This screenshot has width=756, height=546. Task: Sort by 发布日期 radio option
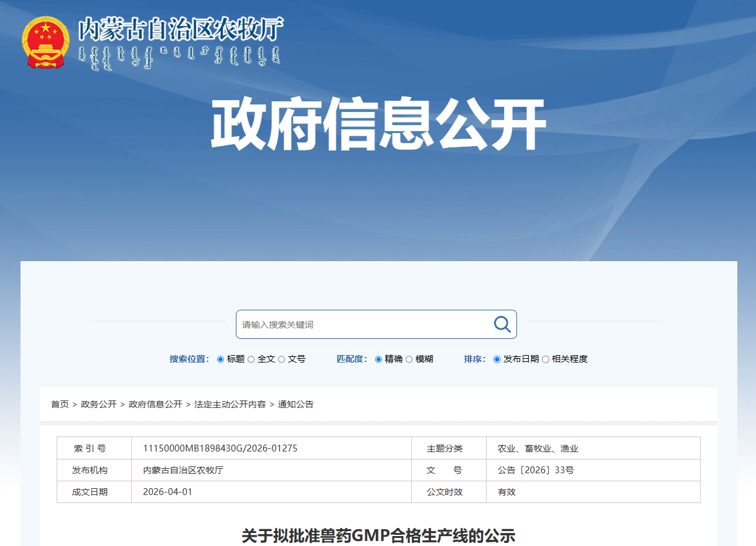[x=497, y=359]
